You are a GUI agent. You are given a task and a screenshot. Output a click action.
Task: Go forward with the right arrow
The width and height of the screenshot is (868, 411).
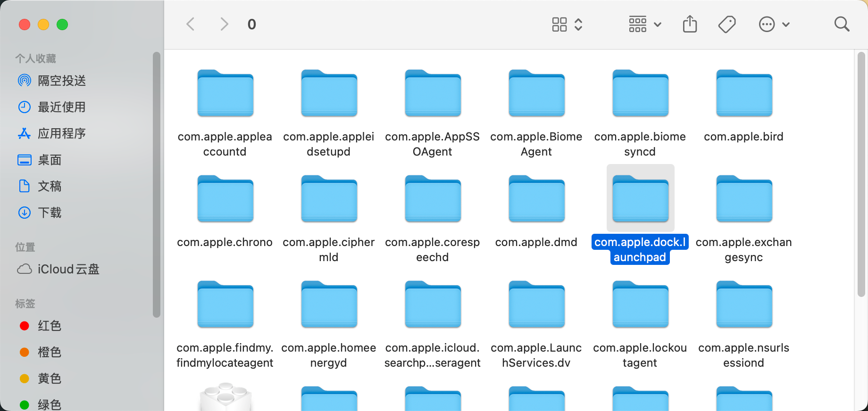click(224, 24)
